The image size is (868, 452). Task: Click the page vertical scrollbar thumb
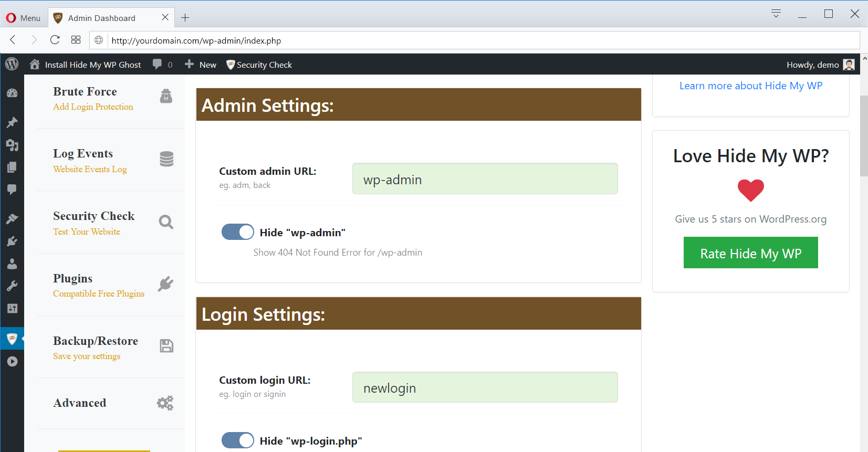point(863,136)
